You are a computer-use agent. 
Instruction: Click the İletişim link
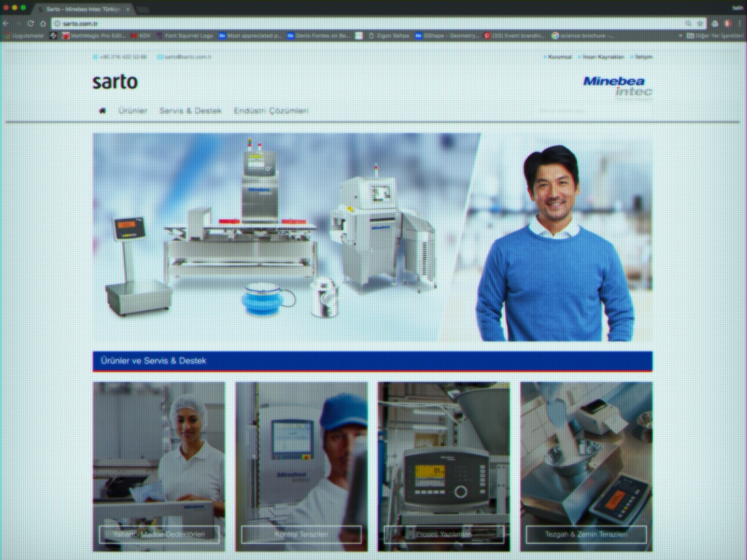[644, 57]
